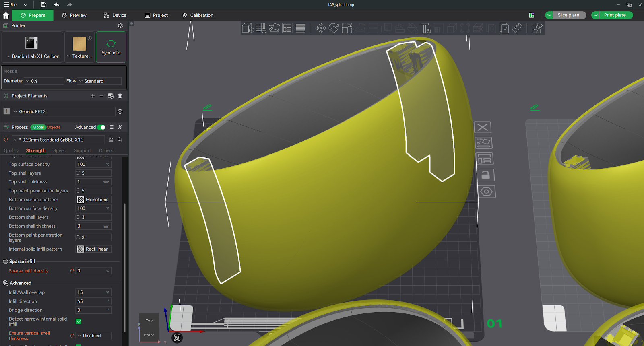
Task: Collapse the sidebar panel arrow
Action: (x=131, y=23)
